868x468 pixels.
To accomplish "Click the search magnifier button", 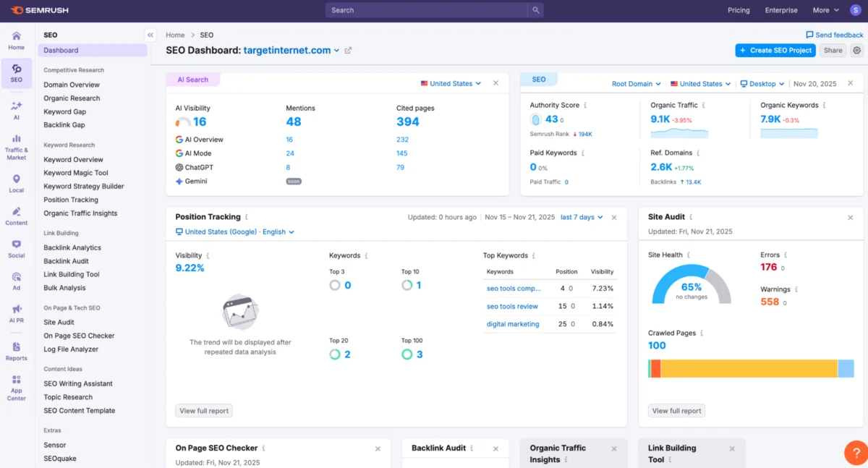I will click(535, 10).
